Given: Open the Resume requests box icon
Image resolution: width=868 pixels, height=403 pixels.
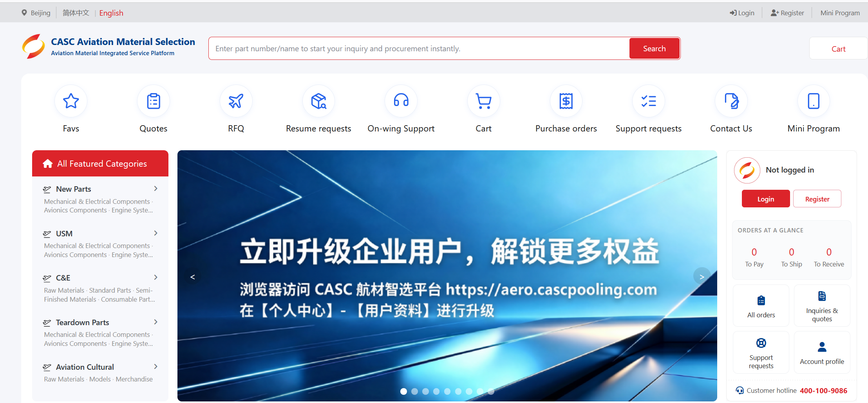Looking at the screenshot, I should click(318, 101).
